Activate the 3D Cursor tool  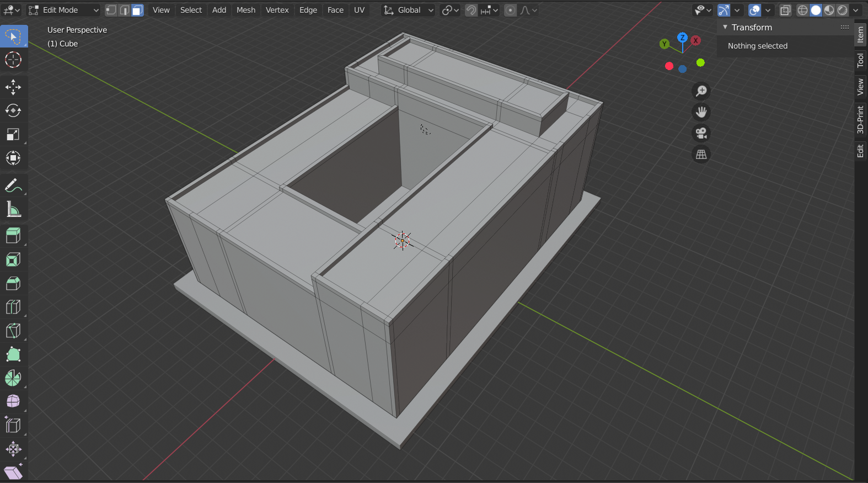(x=13, y=60)
